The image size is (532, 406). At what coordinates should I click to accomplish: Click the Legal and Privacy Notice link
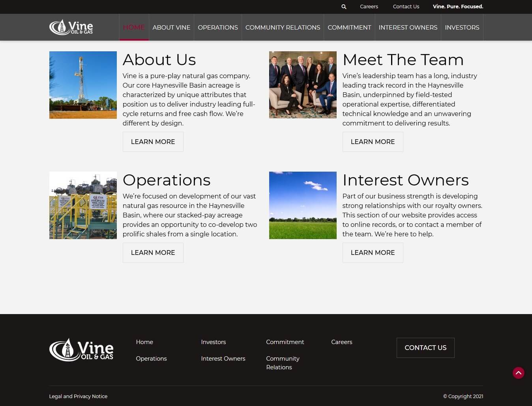tap(78, 396)
